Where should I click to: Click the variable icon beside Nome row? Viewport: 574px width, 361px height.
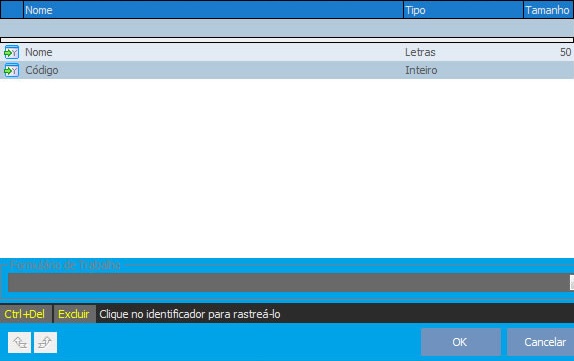[x=11, y=52]
